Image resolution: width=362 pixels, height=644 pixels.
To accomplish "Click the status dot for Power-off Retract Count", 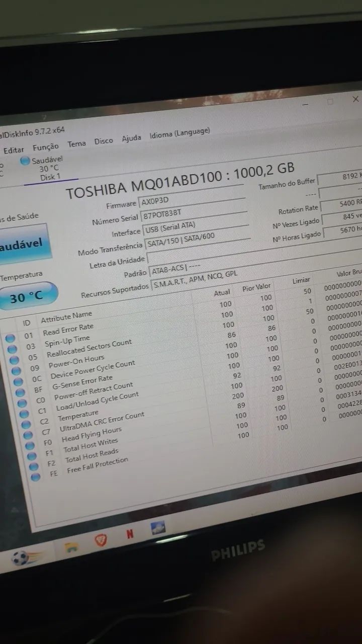I will pyautogui.click(x=23, y=403).
